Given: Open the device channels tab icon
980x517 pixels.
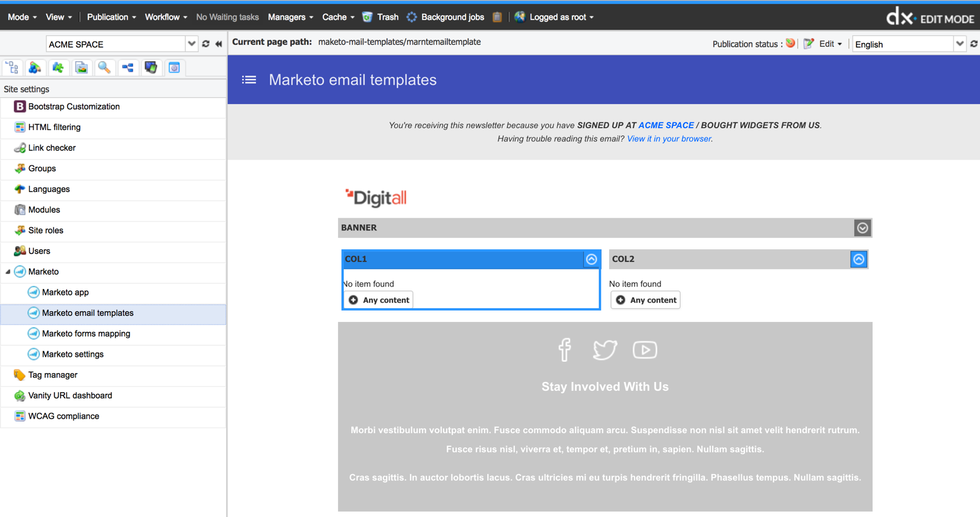Looking at the screenshot, I should point(151,68).
